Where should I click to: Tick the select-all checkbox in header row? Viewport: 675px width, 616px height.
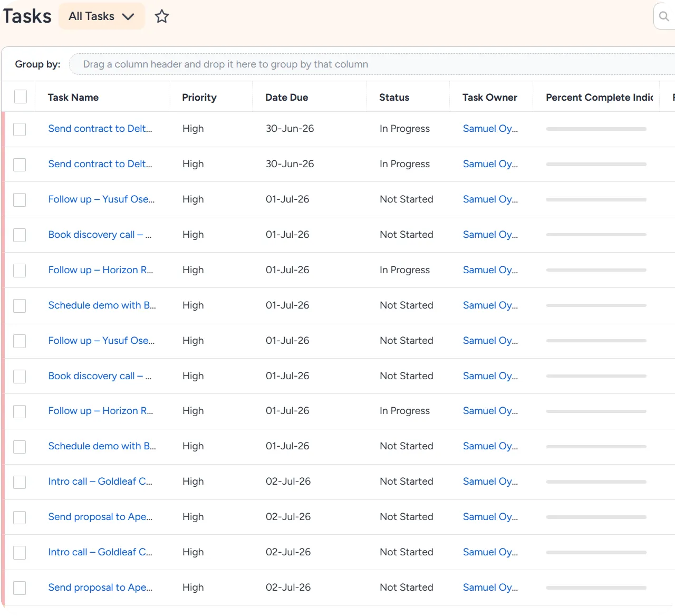[x=21, y=97]
